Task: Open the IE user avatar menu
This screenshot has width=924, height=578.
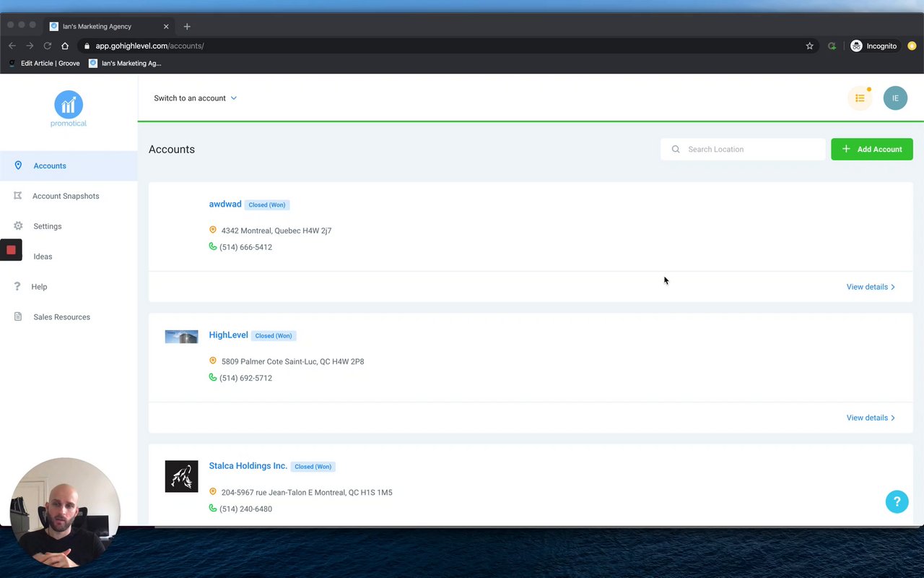Action: (895, 98)
